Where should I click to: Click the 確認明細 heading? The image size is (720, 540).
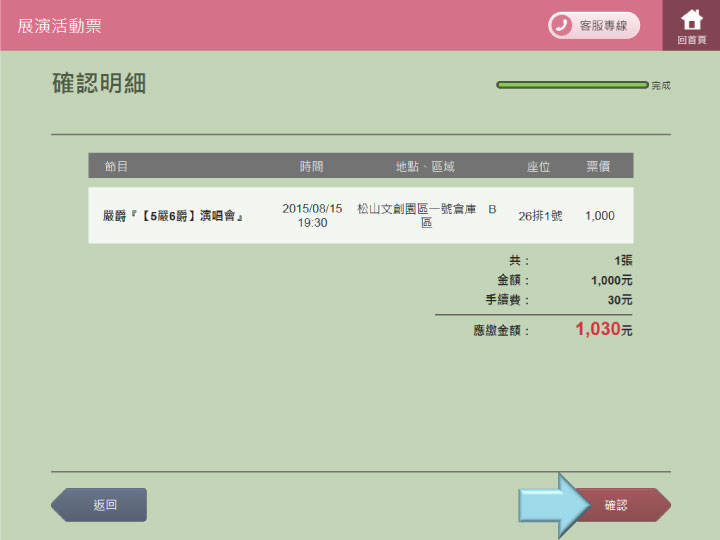click(99, 83)
